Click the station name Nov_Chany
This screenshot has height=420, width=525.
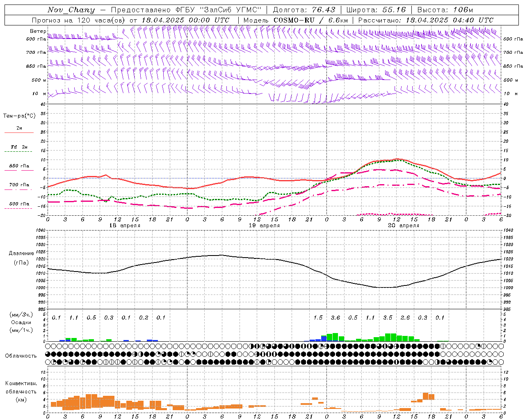click(x=71, y=10)
